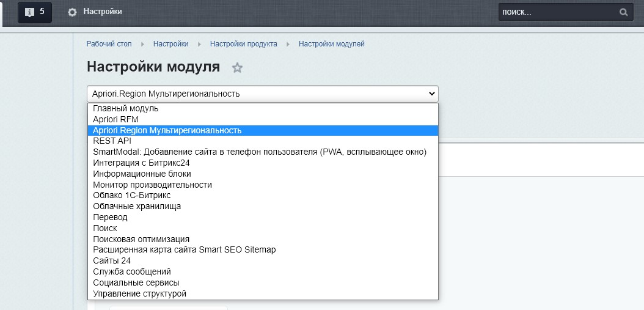Go to Настройки продукта breadcrumb

tap(243, 44)
